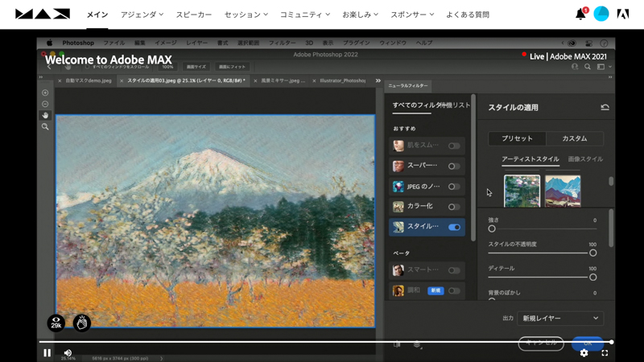Click the Apple menu icon
644x362 pixels.
tap(49, 43)
